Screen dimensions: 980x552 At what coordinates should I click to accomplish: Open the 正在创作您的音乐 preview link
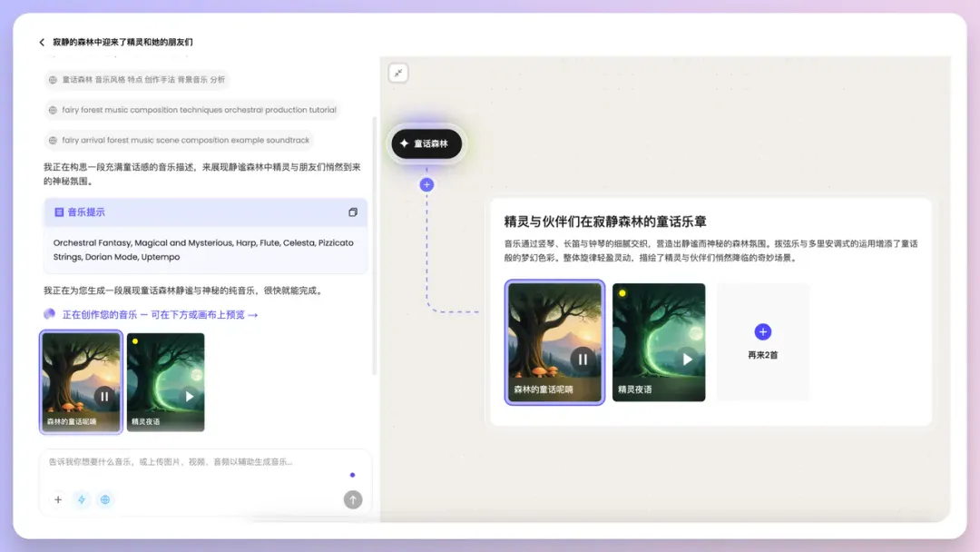point(160,314)
